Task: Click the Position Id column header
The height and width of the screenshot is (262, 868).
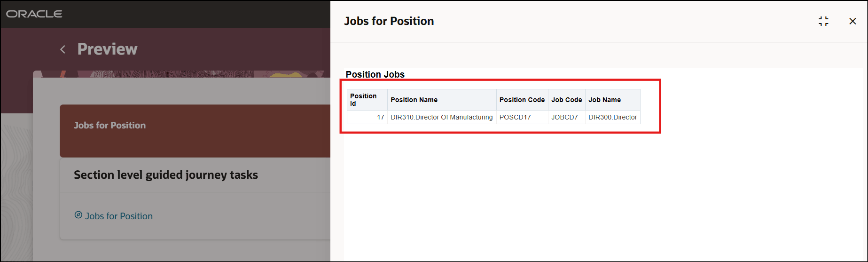Action: coord(367,100)
